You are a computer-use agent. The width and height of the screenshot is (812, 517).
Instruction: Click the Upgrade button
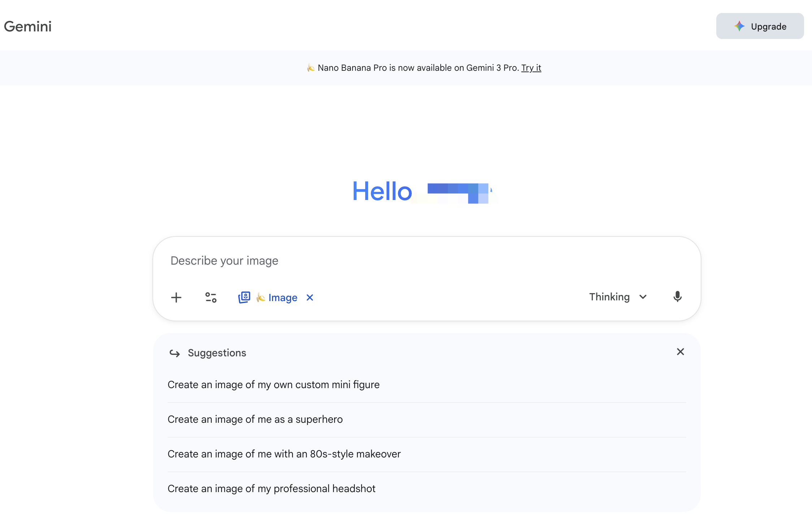click(x=760, y=26)
